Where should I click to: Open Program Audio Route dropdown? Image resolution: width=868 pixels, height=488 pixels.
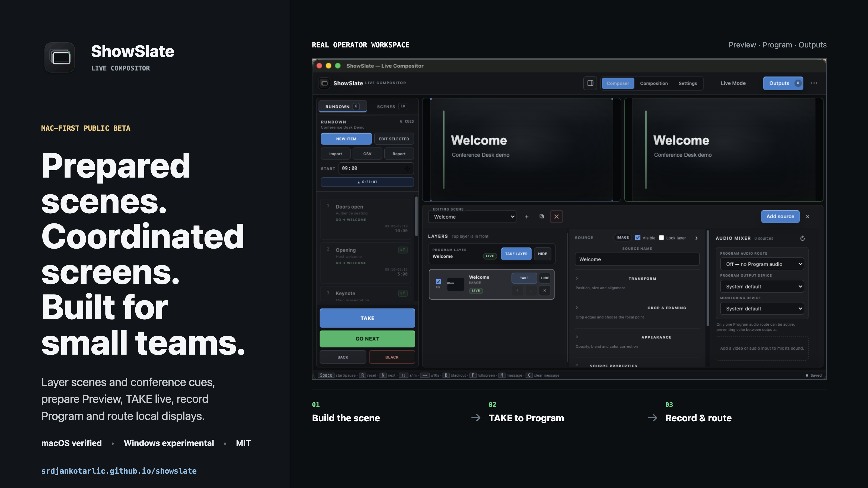pos(762,264)
